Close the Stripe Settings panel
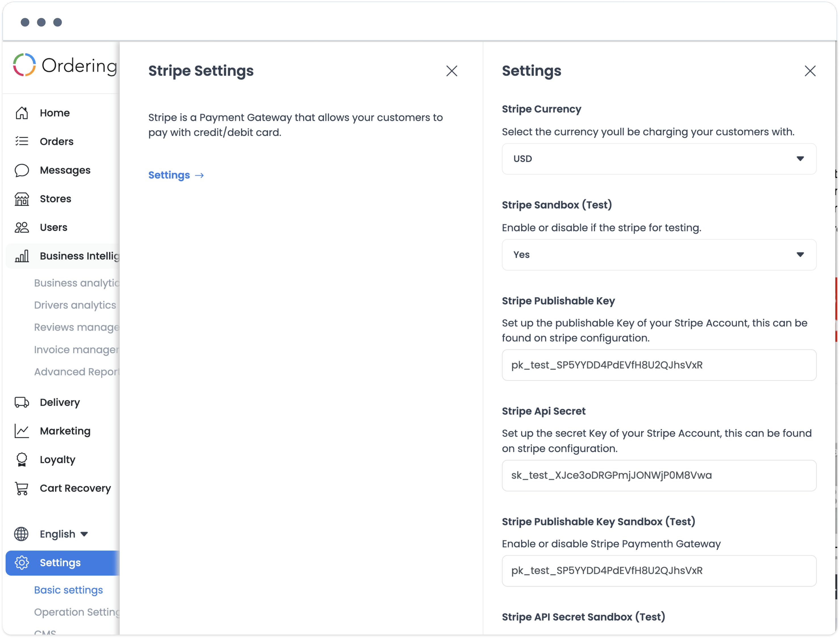The image size is (840, 638). 452,71
